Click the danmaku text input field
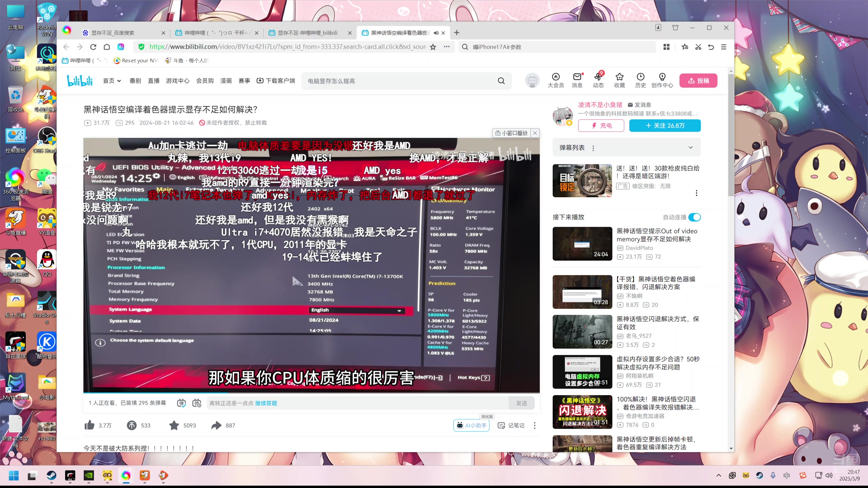The image size is (868, 488). point(358,403)
